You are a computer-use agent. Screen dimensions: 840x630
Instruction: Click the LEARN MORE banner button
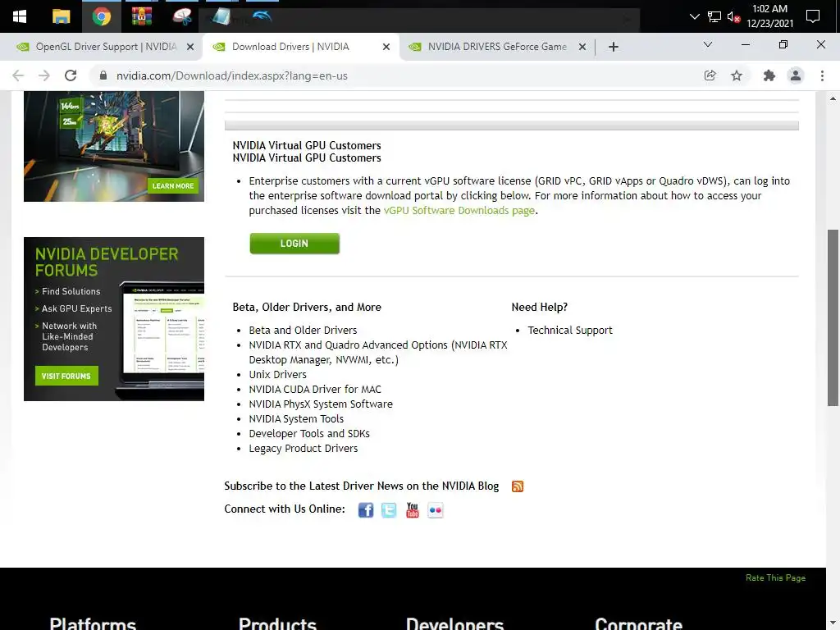173,186
